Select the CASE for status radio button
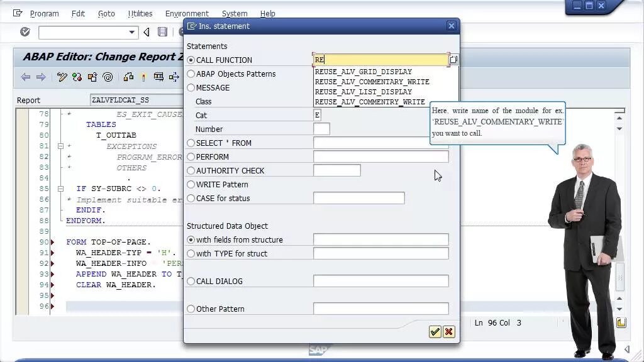The width and height of the screenshot is (644, 362). tap(191, 198)
